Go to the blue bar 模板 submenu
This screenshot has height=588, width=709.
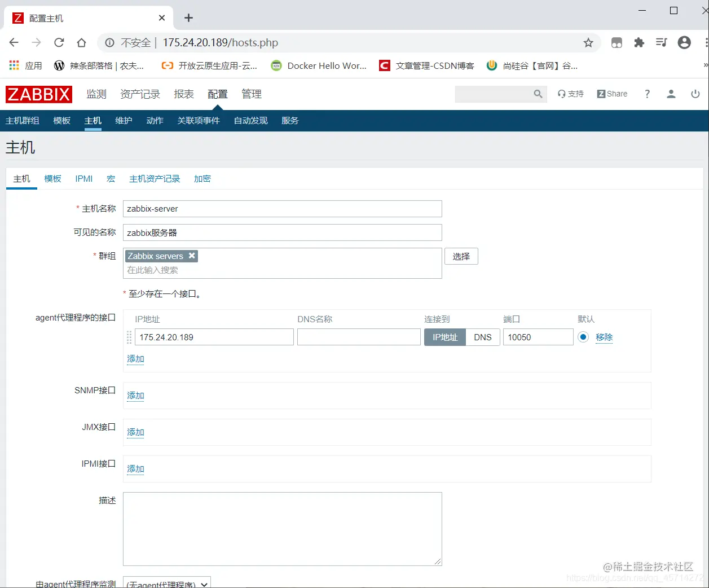click(x=62, y=120)
